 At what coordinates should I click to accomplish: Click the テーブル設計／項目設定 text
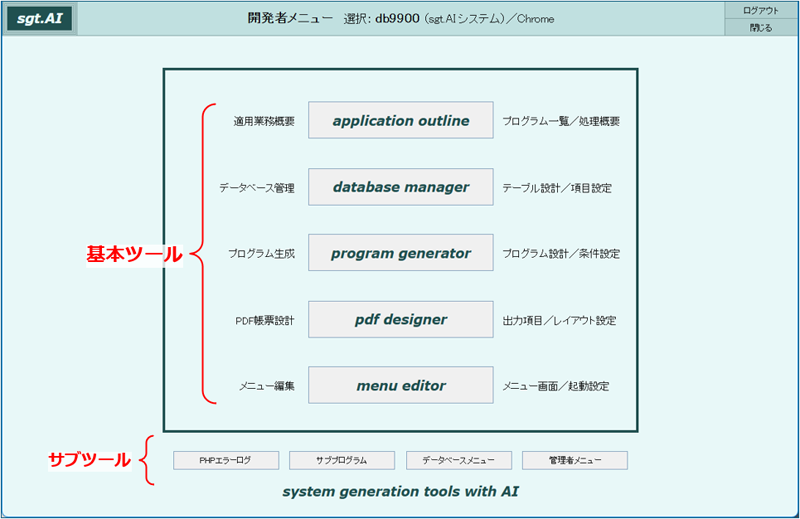(x=557, y=188)
